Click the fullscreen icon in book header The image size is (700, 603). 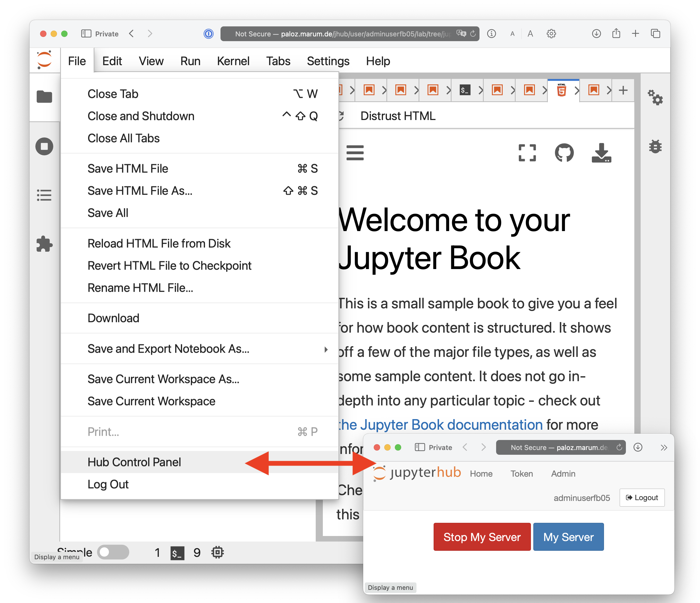point(527,153)
